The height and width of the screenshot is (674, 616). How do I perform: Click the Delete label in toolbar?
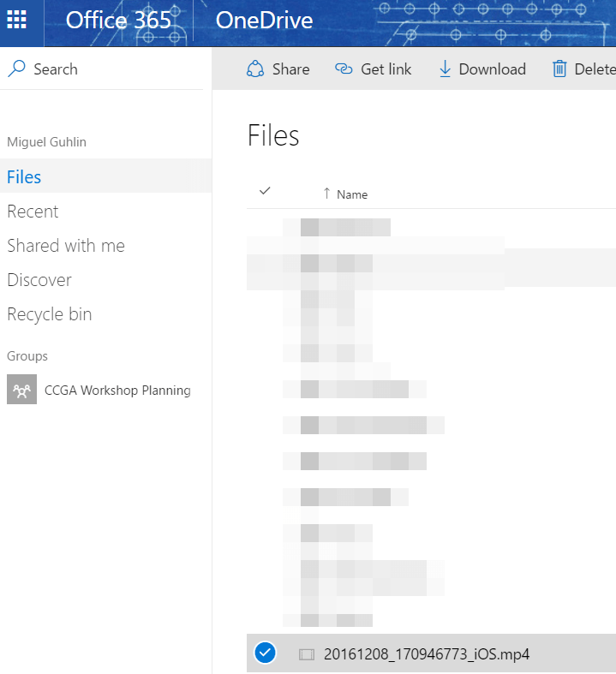[595, 69]
